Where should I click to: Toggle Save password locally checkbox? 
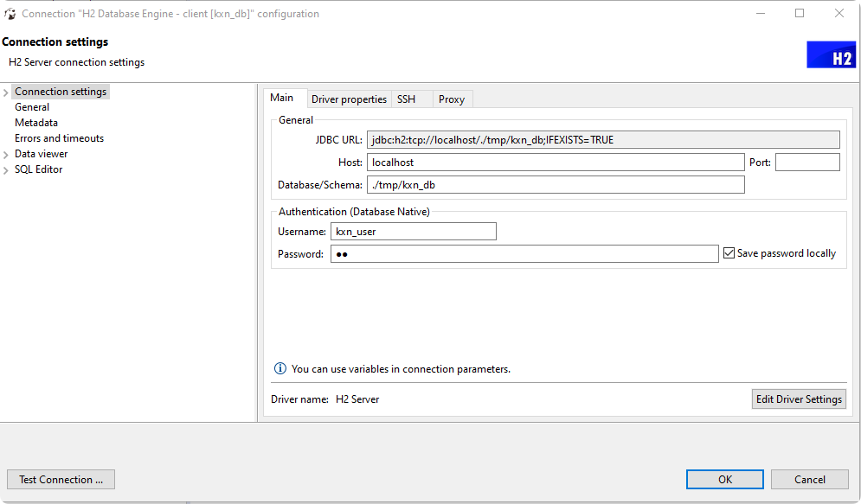pyautogui.click(x=729, y=252)
